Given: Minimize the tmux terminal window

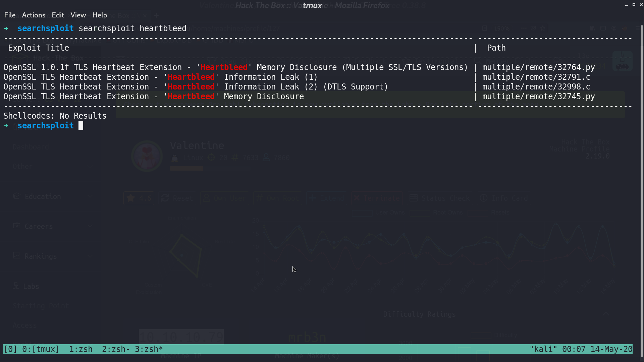Looking at the screenshot, I should point(626,5).
